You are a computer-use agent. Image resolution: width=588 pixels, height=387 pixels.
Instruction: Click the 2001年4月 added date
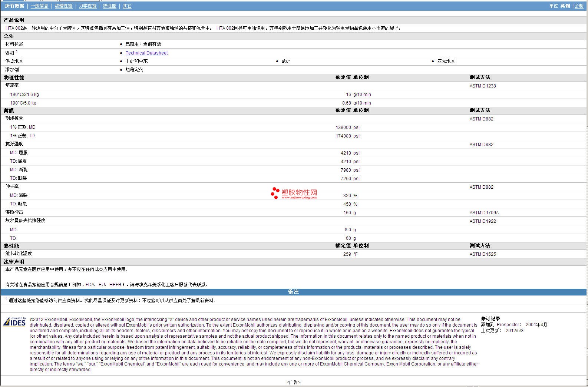point(536,325)
